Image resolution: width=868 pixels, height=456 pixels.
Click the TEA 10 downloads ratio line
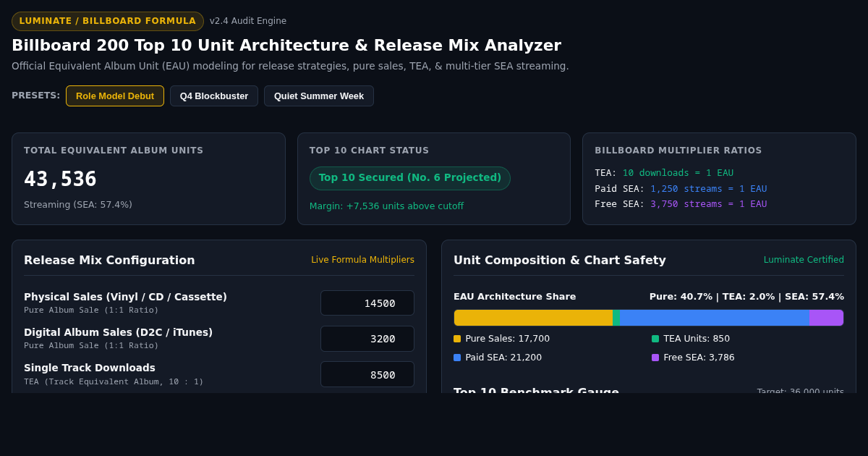(664, 173)
